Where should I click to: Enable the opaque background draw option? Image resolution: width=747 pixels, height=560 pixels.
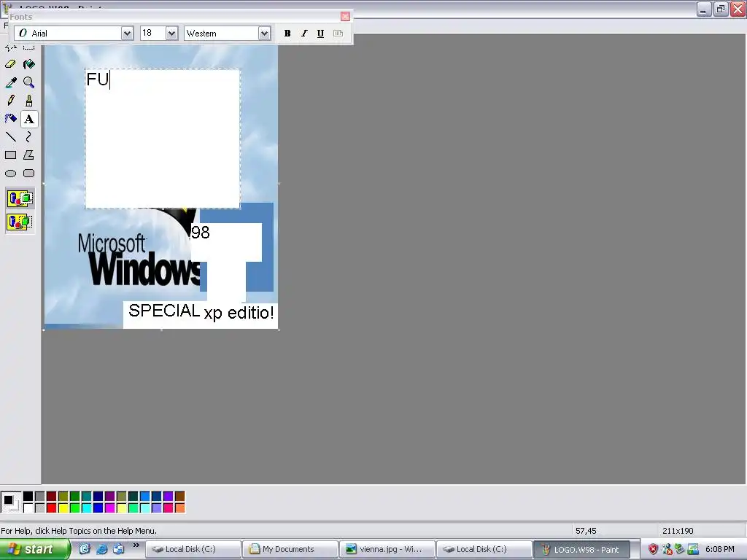20,198
